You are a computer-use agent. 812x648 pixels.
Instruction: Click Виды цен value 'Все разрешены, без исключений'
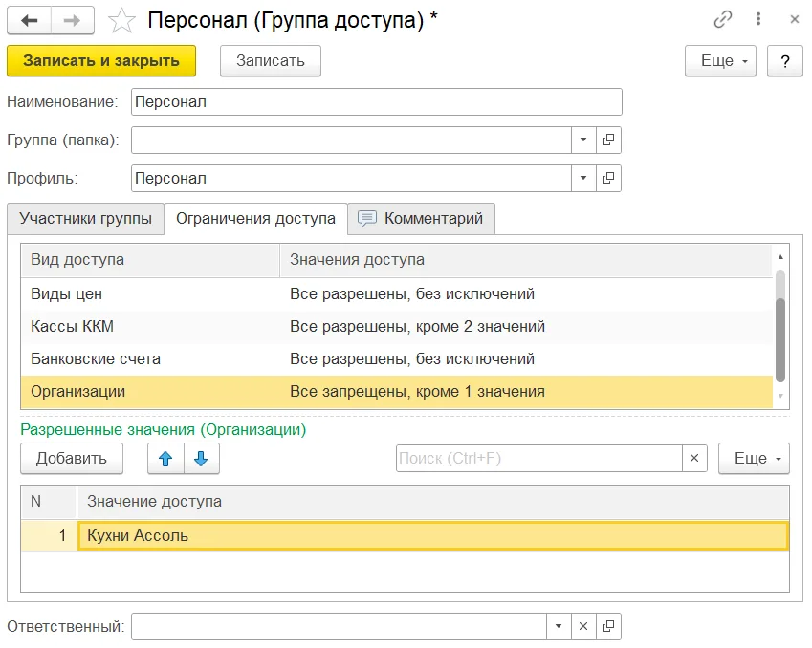412,294
